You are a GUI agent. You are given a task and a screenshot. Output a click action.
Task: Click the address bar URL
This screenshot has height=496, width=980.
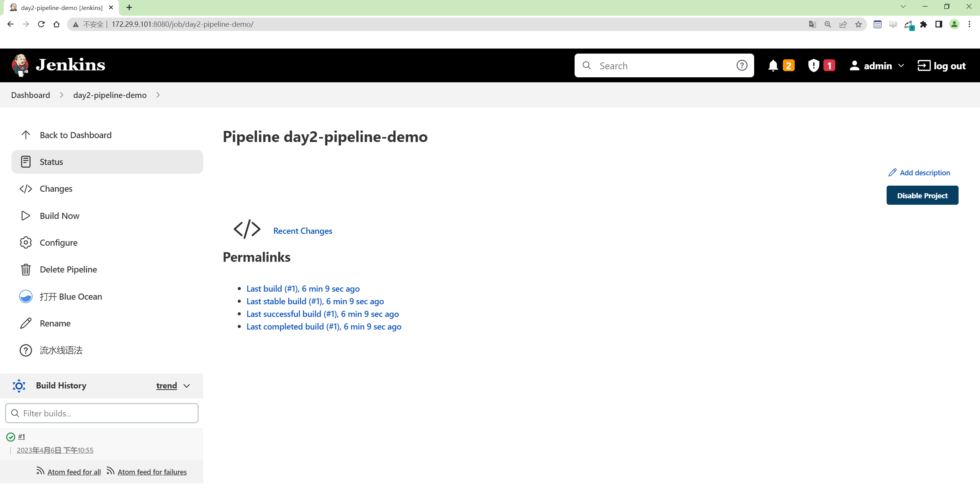[x=182, y=24]
